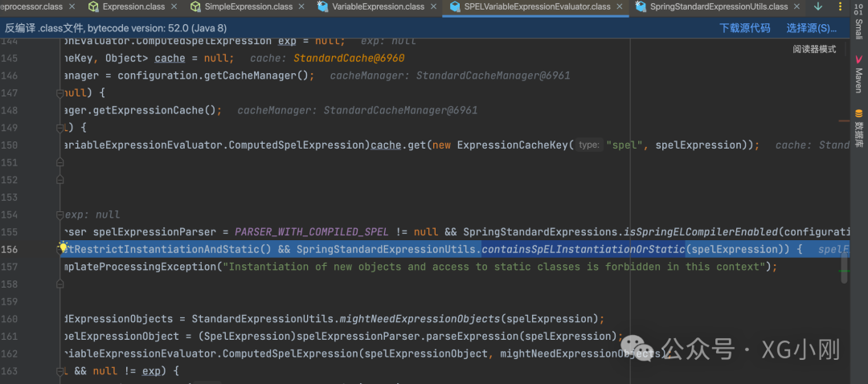868x384 pixels.
Task: Click line number 160 in the gutter
Action: coord(9,319)
